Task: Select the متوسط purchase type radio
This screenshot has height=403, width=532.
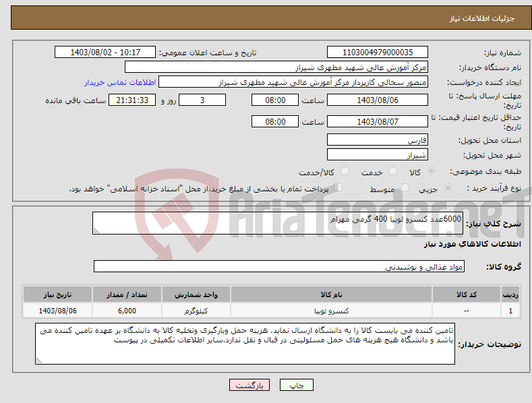Action: click(x=405, y=188)
